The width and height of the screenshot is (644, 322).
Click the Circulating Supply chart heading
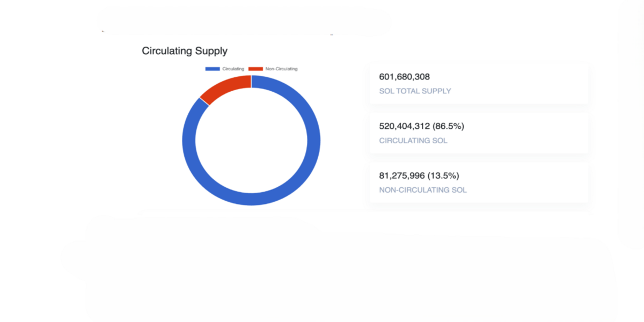pos(185,51)
